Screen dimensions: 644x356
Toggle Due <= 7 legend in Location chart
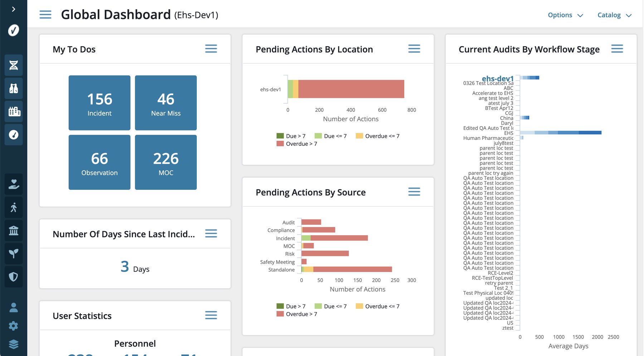pos(331,136)
